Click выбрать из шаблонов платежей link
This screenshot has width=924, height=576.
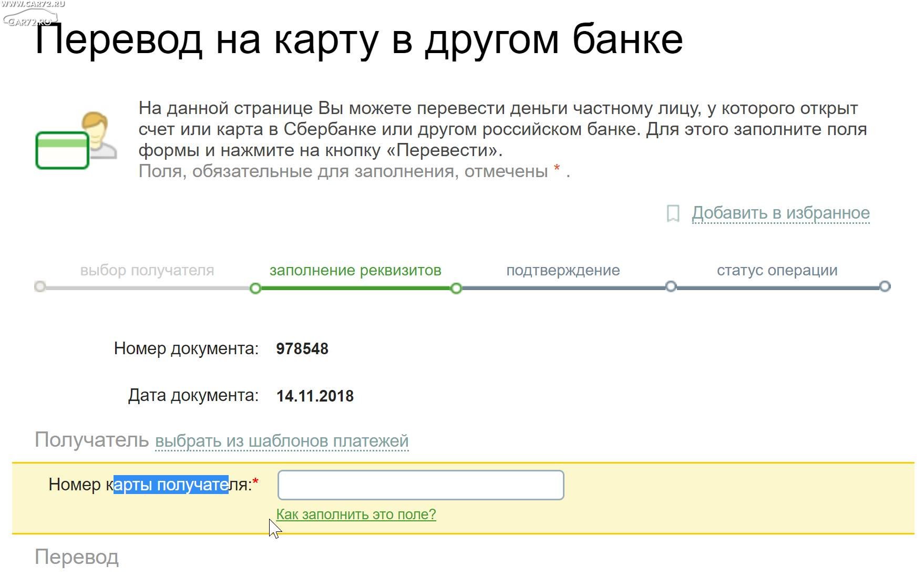pyautogui.click(x=282, y=441)
